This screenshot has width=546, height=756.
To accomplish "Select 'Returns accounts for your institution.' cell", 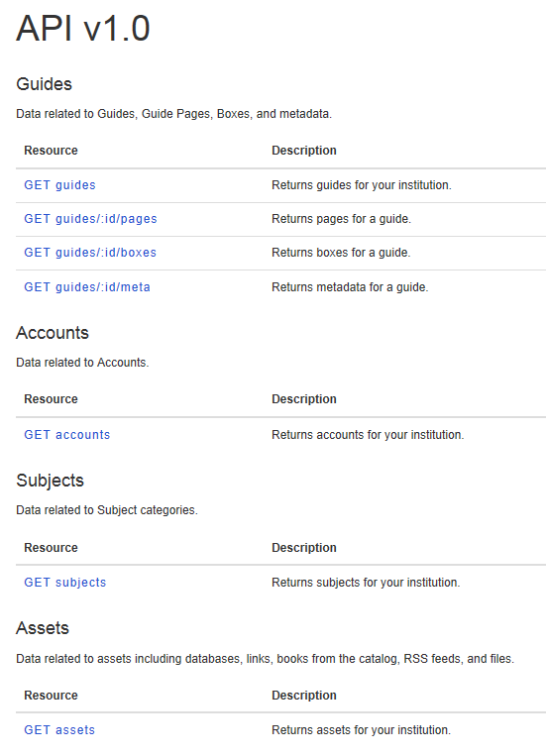I will click(x=368, y=435).
